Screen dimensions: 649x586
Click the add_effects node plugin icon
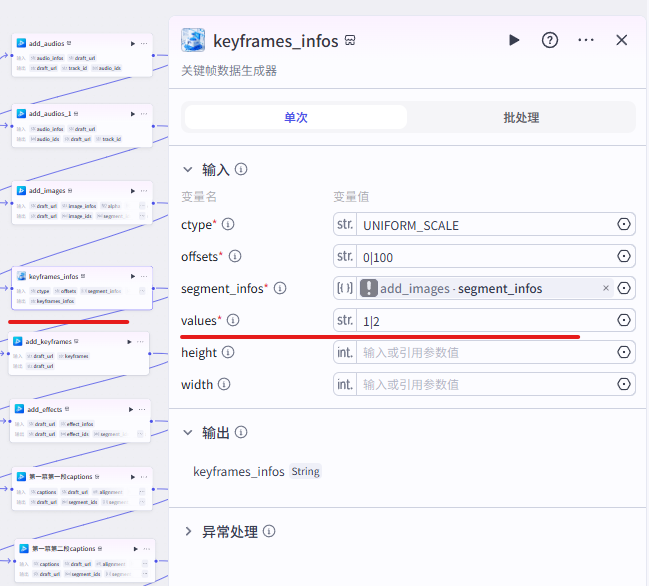pyautogui.click(x=19, y=409)
